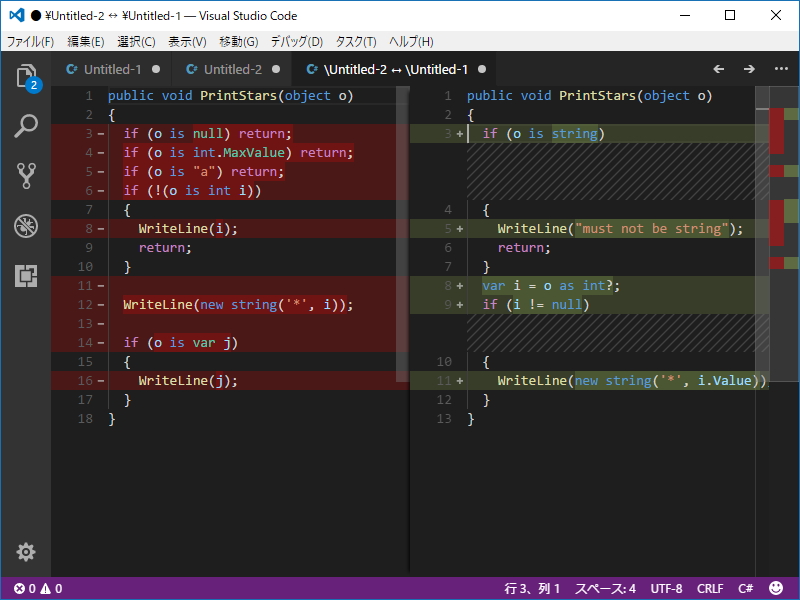Change the CRLF line ending setting
Image resolution: width=800 pixels, height=600 pixels.
pos(710,588)
